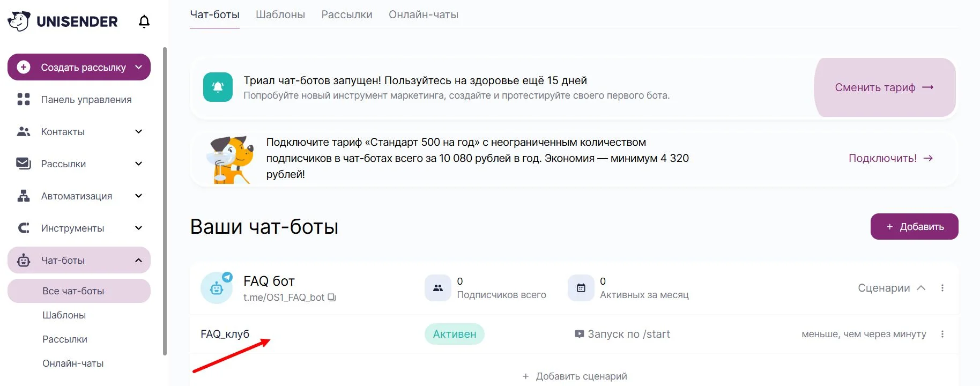Click the Unisender dog logo
Screen dimensions: 980x386
point(19,21)
